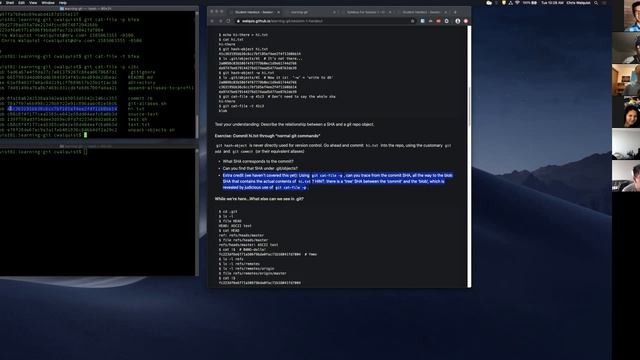
Task: Switch to the first Student Handout tab
Action: pos(256,12)
